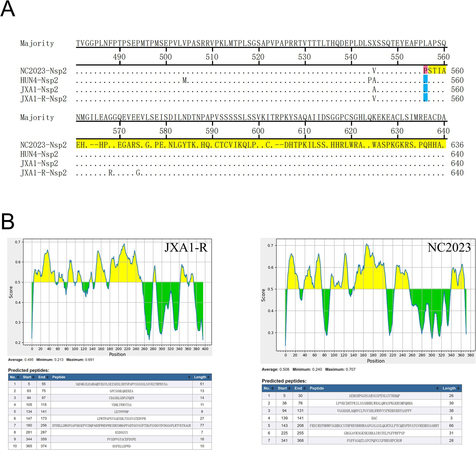The image size is (476, 450).
Task: Click pink highlighted P in NC2023-Nsp2 row
Action: pyautogui.click(x=425, y=71)
